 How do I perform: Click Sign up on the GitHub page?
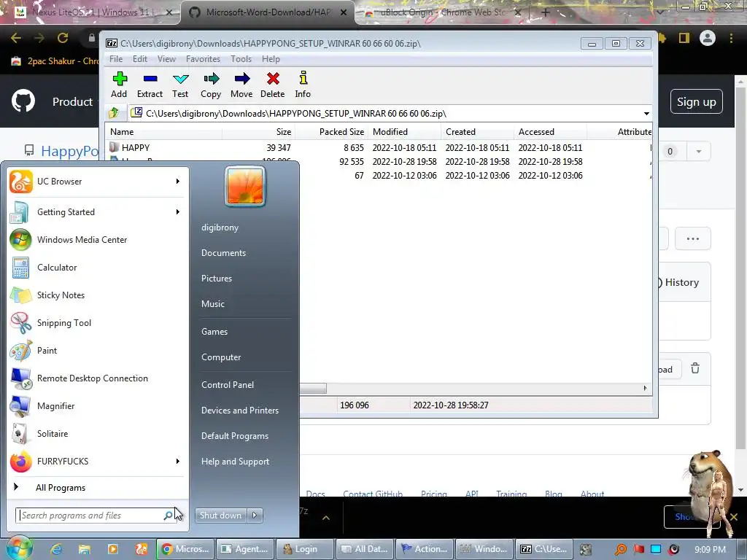click(x=696, y=102)
